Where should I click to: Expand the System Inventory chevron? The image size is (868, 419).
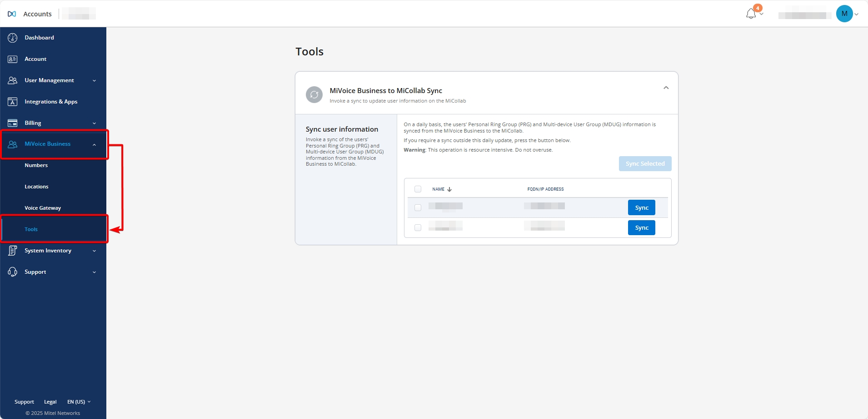95,251
